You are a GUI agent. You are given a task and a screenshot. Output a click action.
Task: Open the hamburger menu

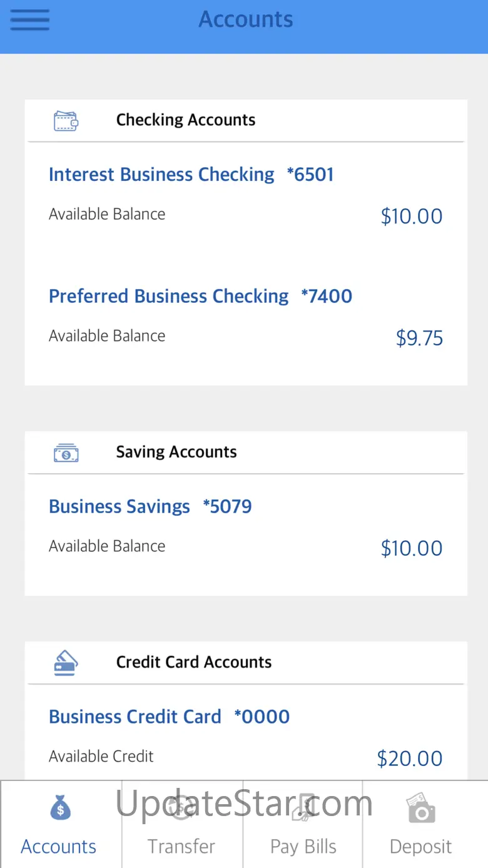coord(29,20)
